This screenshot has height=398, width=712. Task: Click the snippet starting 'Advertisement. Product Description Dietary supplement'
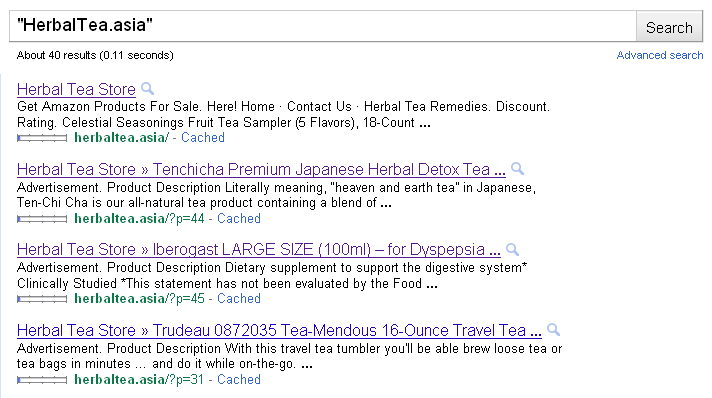click(272, 275)
